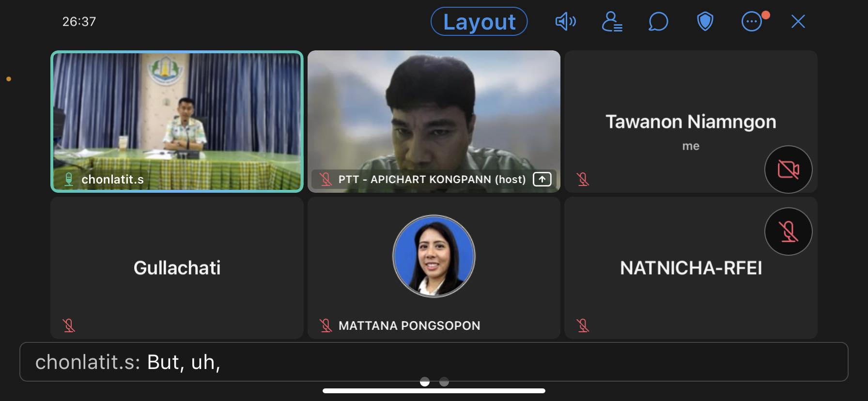Tap green microphone icon next to chonlatit.s
The image size is (868, 401).
69,179
